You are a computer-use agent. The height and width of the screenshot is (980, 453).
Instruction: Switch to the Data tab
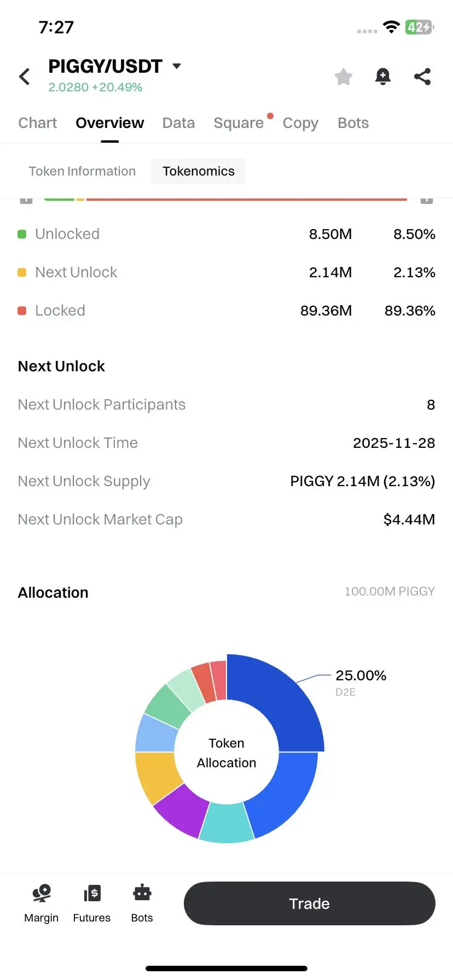click(178, 123)
